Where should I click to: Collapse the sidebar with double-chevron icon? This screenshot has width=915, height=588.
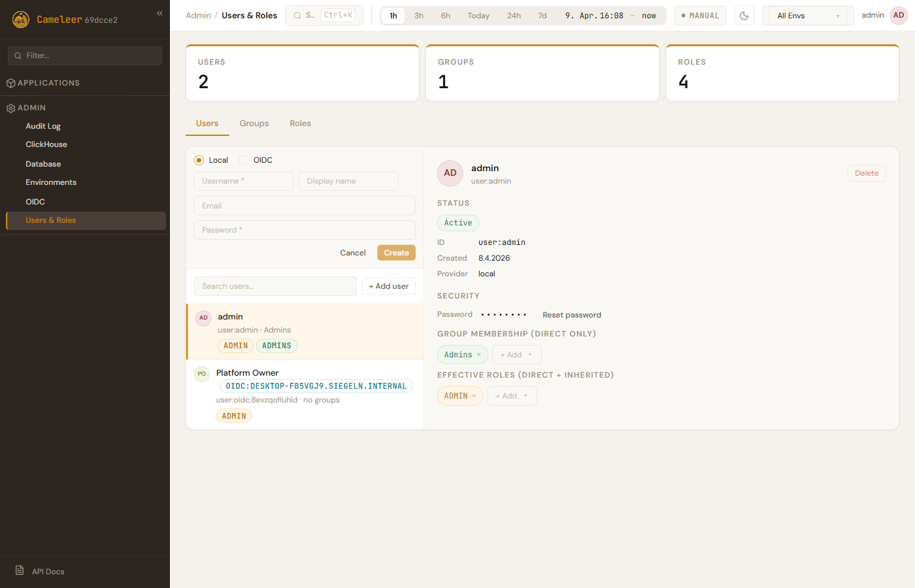[159, 13]
